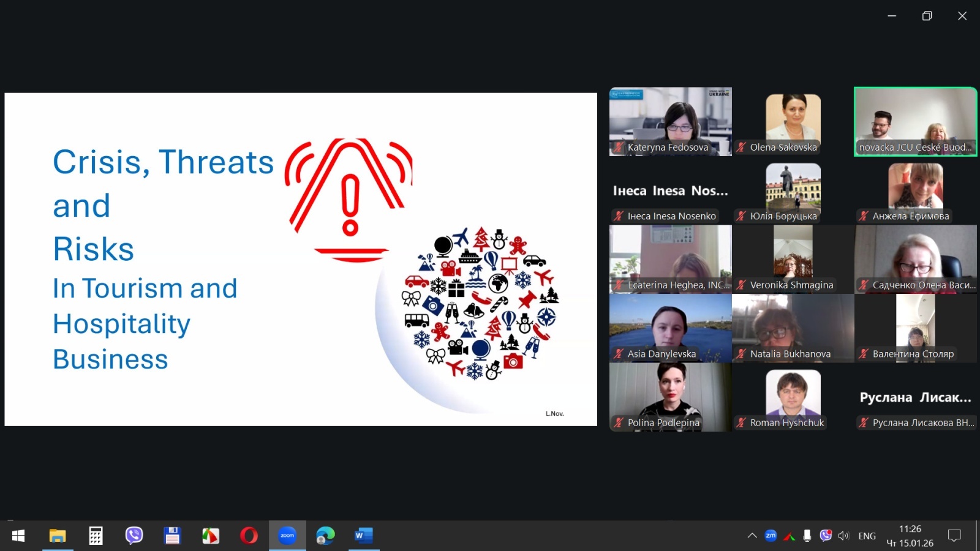This screenshot has width=980, height=551.
Task: Open the ENG input language switcher
Action: point(867,536)
